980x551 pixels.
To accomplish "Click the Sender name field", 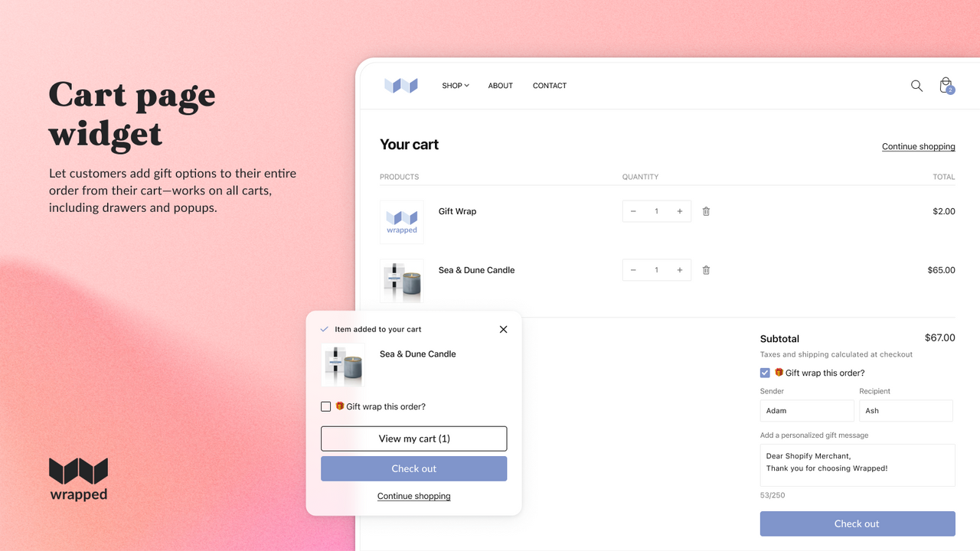I will pos(807,411).
